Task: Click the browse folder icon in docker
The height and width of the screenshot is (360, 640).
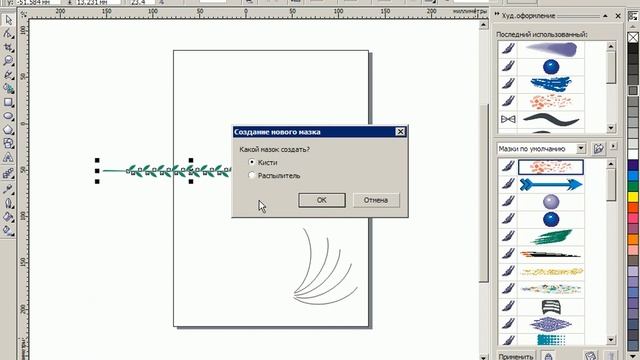Action: coord(598,149)
